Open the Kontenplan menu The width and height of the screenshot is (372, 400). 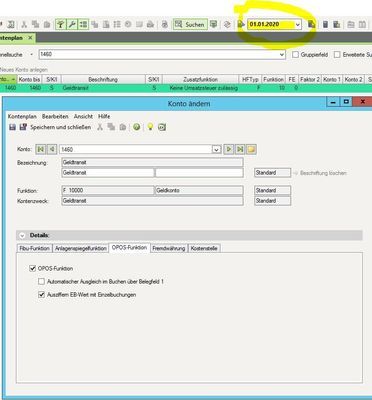(22, 116)
